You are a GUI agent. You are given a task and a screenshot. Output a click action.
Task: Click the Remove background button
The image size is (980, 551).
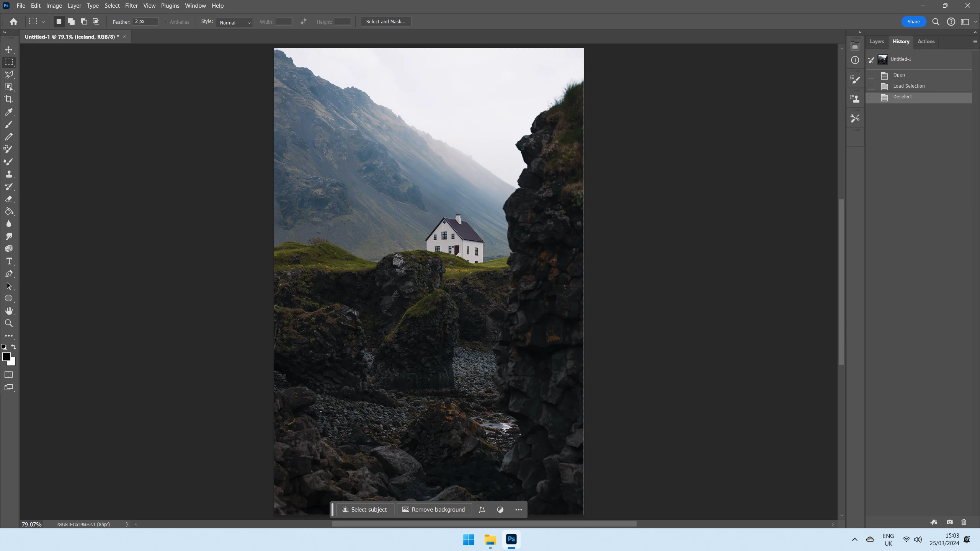coord(434,510)
